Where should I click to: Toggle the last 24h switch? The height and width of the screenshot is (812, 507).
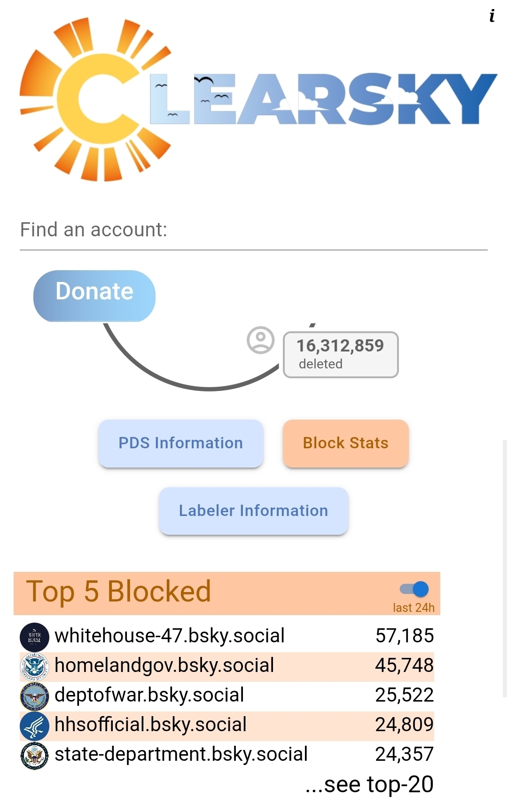(x=414, y=589)
